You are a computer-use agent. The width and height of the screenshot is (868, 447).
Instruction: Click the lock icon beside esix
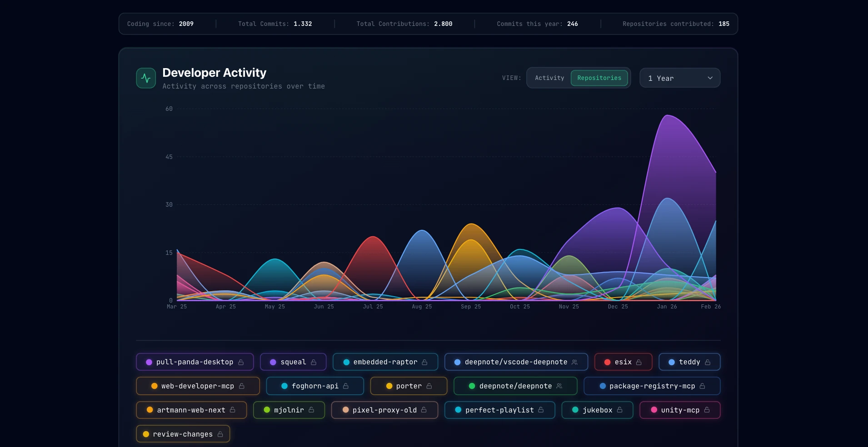(x=639, y=362)
